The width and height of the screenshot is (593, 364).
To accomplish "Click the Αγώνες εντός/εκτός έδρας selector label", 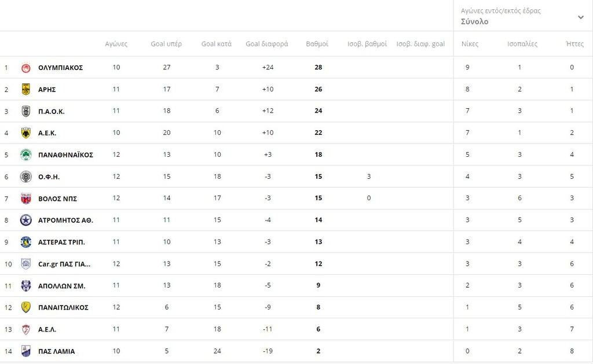I will pyautogui.click(x=501, y=11).
